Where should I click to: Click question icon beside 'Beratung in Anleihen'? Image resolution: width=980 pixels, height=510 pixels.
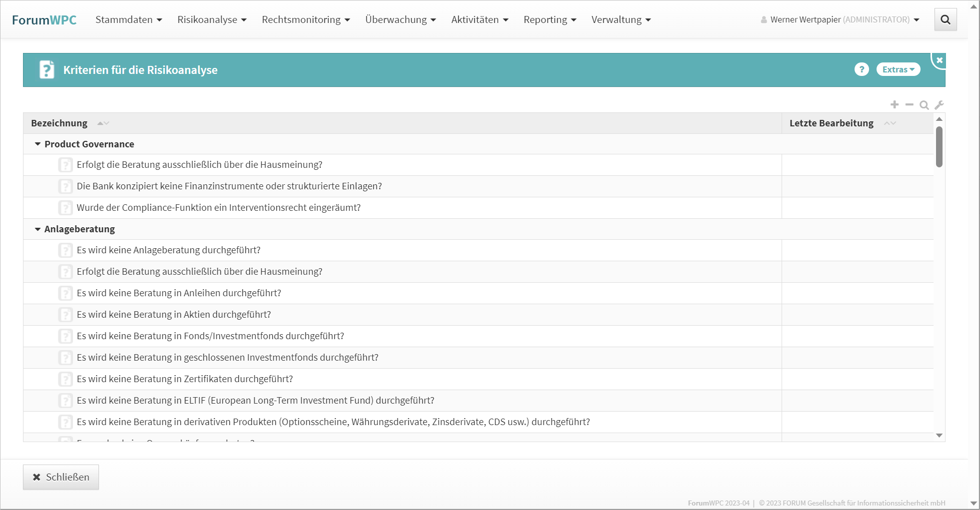(65, 293)
